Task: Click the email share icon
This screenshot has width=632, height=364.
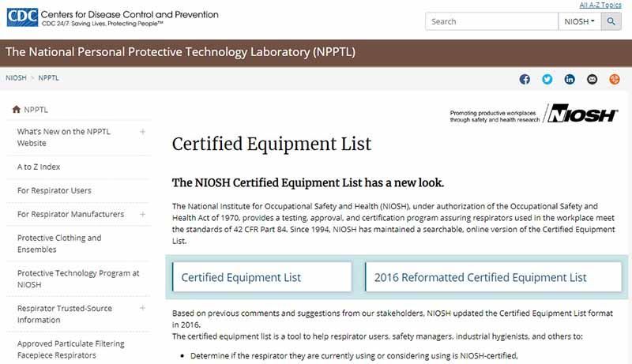Action: coord(592,79)
